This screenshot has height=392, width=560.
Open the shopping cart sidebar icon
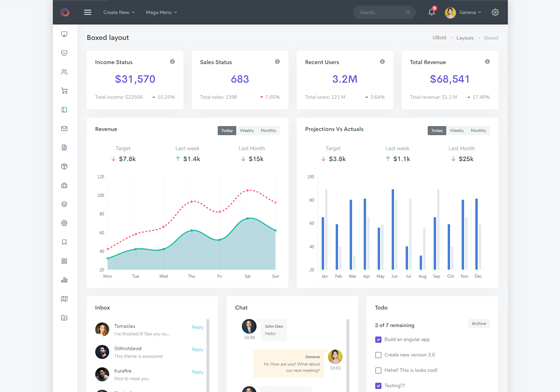[x=64, y=91]
